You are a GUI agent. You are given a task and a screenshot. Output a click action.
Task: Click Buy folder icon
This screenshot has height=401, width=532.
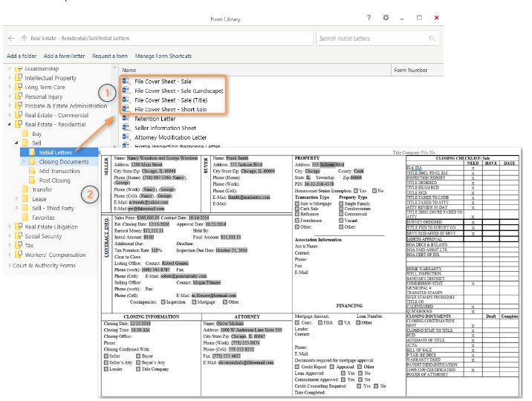(x=25, y=134)
